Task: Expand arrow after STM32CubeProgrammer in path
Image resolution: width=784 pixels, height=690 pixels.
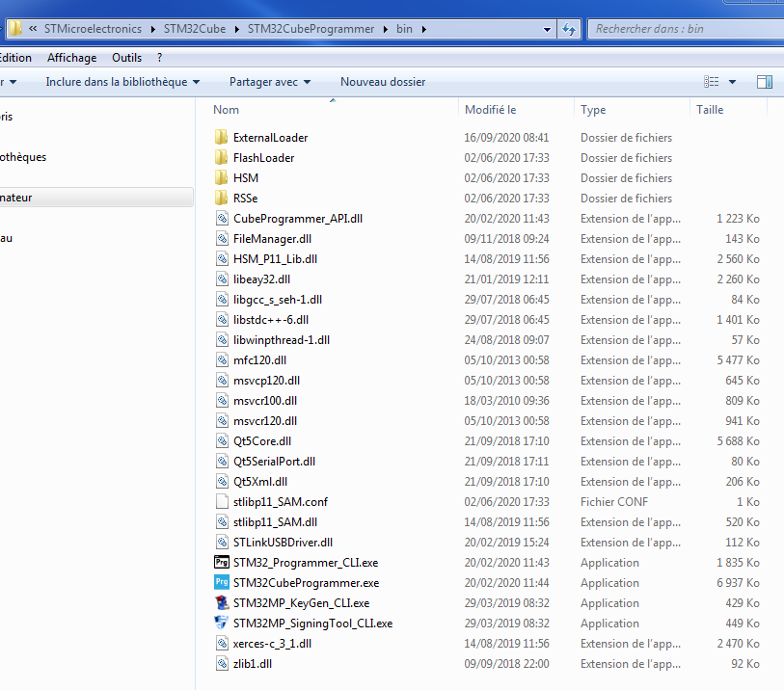Action: (x=386, y=30)
